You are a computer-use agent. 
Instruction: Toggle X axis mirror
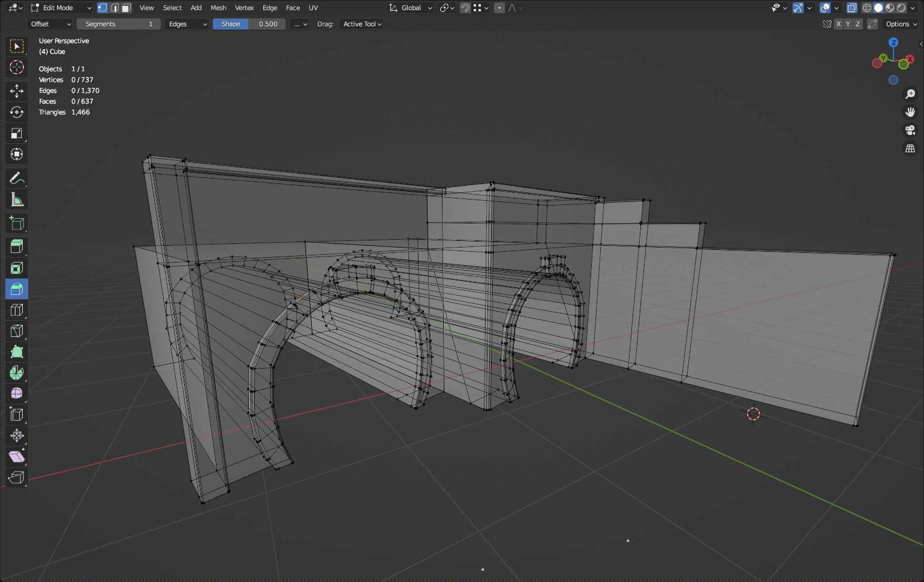click(x=838, y=24)
